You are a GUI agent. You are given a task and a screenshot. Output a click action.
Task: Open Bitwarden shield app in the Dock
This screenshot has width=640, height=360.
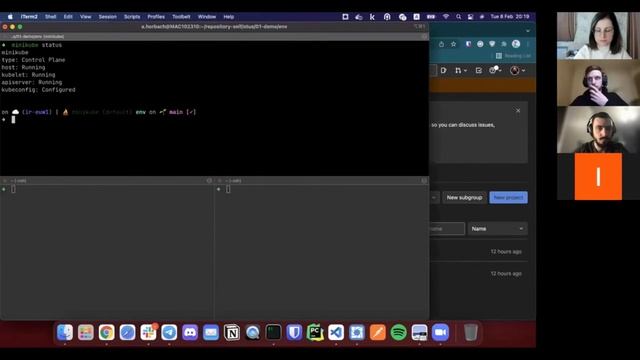pos(294,333)
